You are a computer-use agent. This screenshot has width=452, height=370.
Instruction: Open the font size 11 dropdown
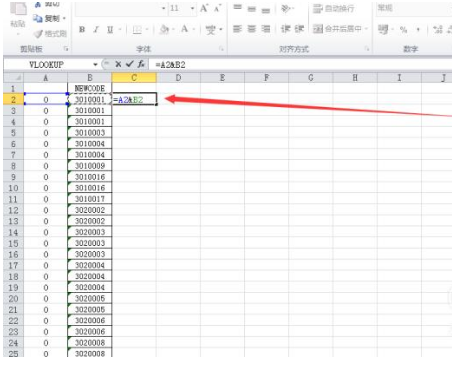pyautogui.click(x=192, y=8)
